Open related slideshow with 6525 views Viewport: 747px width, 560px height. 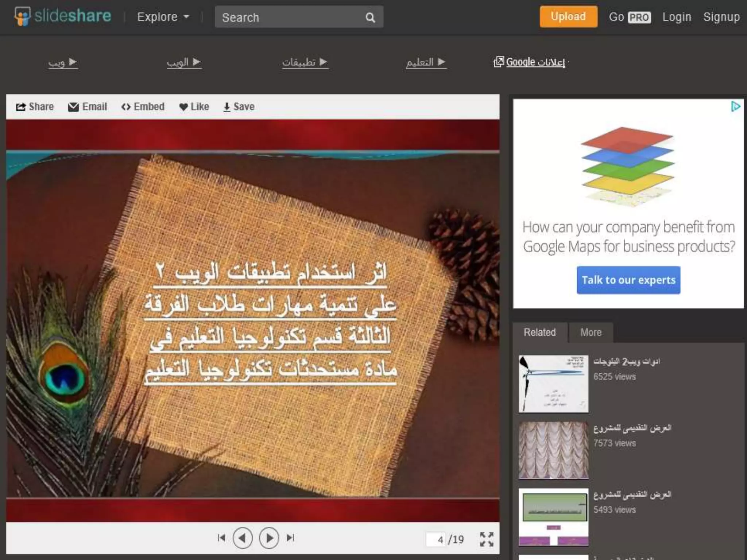click(x=553, y=384)
